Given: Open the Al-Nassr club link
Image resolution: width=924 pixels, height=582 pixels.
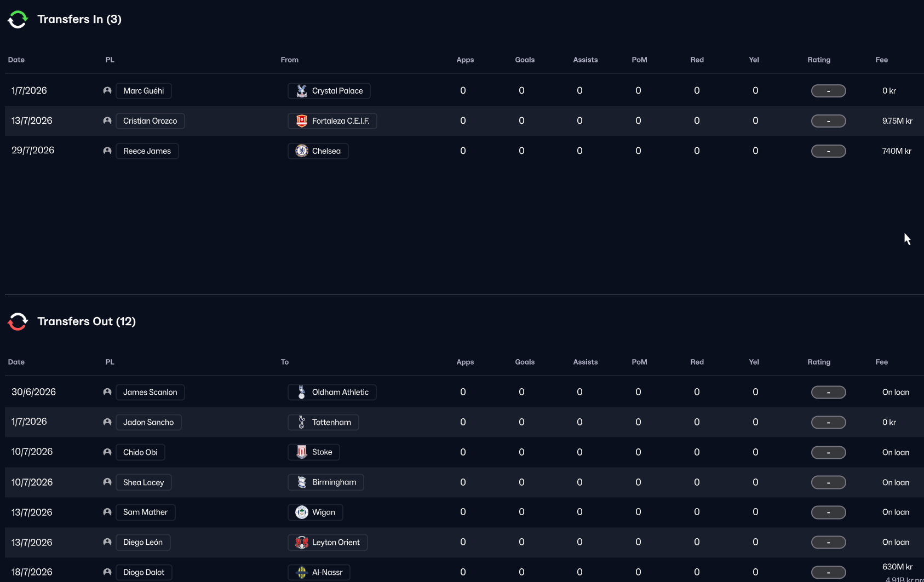Looking at the screenshot, I should pyautogui.click(x=326, y=572).
